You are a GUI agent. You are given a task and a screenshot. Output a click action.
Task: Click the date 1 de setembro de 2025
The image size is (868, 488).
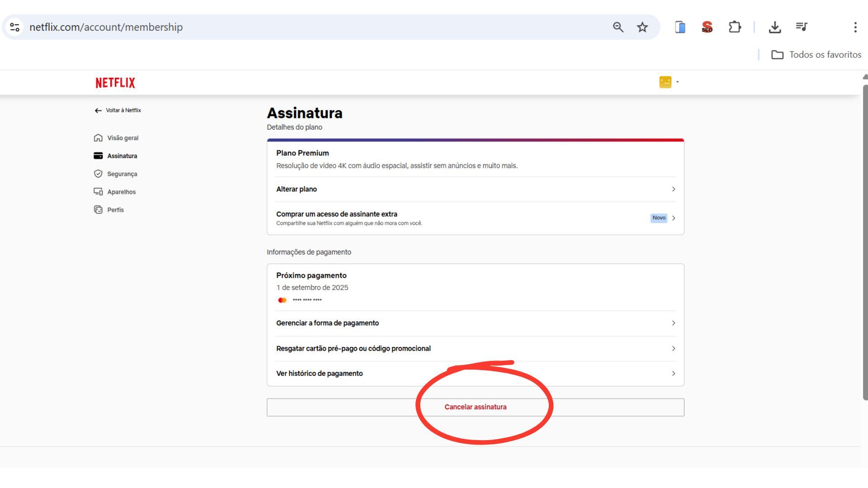tap(312, 287)
